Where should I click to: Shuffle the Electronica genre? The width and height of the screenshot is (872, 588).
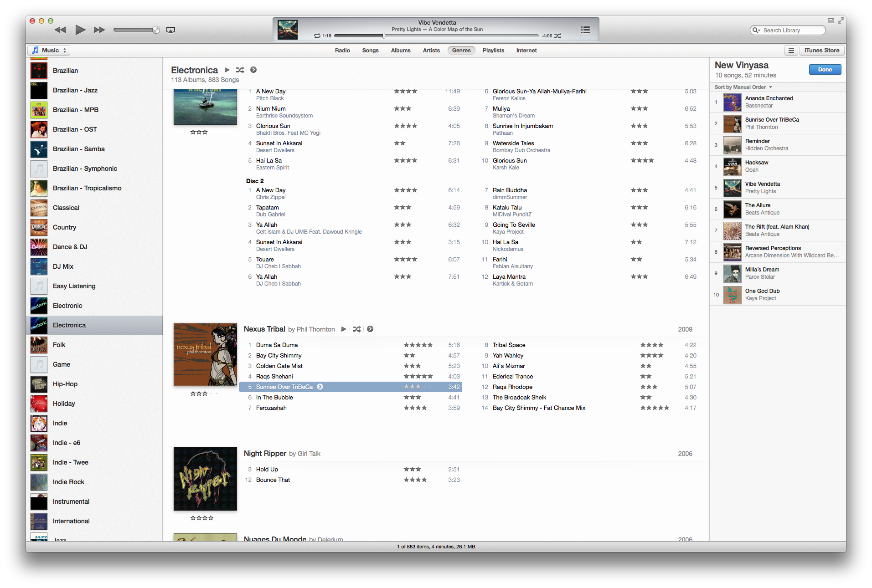click(240, 70)
